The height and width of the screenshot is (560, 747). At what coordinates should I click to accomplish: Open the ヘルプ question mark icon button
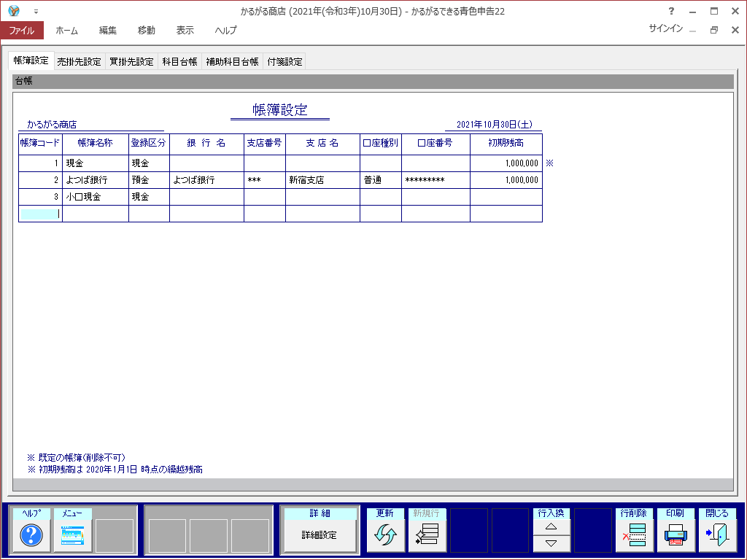(31, 534)
